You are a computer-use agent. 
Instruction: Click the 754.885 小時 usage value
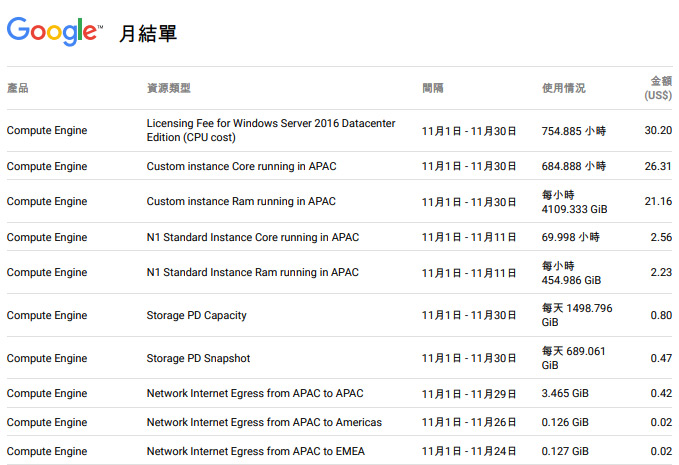tap(574, 131)
